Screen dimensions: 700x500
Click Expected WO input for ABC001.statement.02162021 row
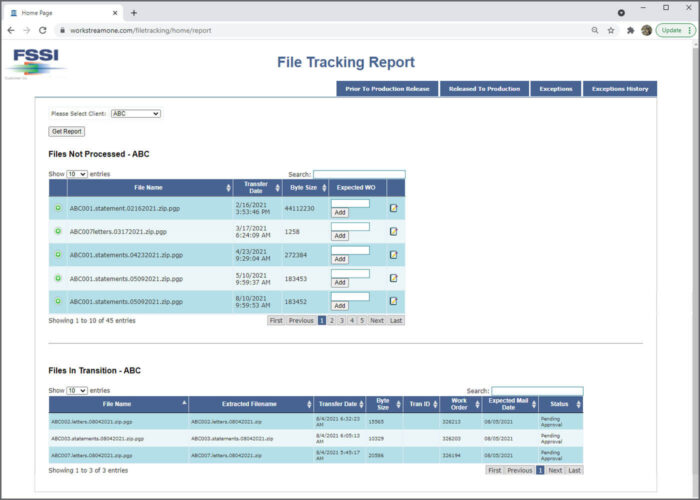tap(350, 204)
